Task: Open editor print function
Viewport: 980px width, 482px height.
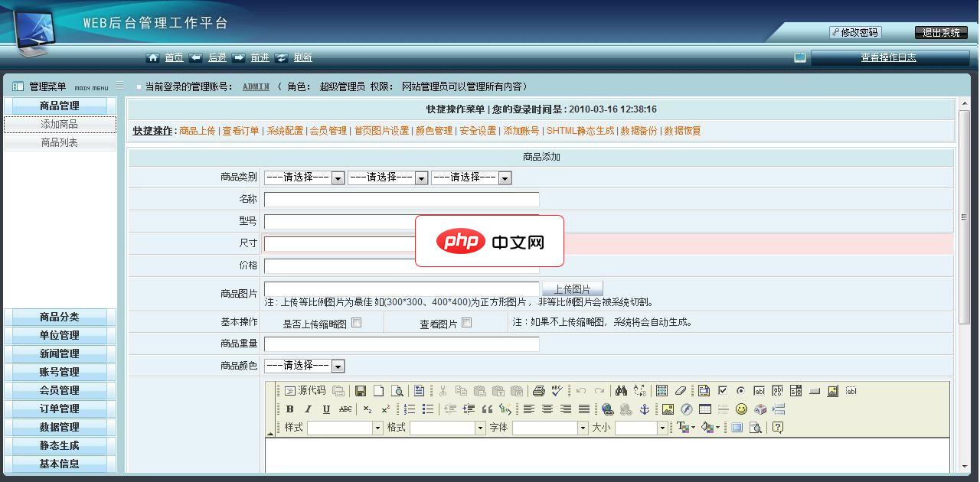Action: (540, 391)
